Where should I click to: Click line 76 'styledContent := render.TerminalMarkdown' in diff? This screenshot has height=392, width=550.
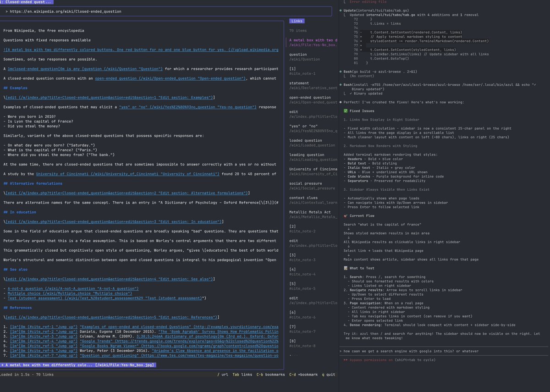[429, 41]
